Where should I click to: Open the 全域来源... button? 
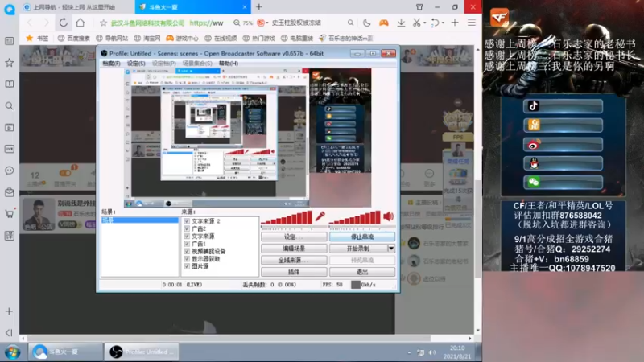click(294, 260)
